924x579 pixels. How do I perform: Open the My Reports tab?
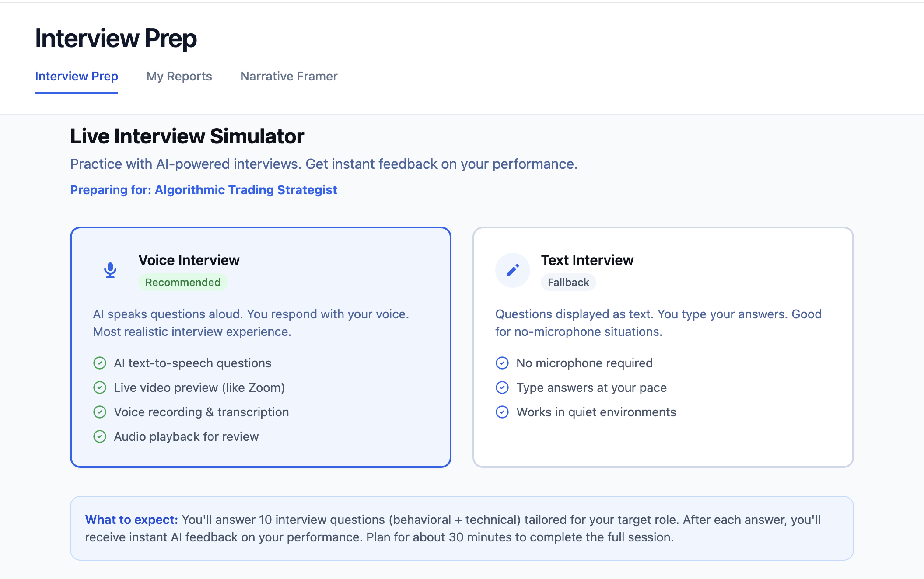pyautogui.click(x=179, y=76)
